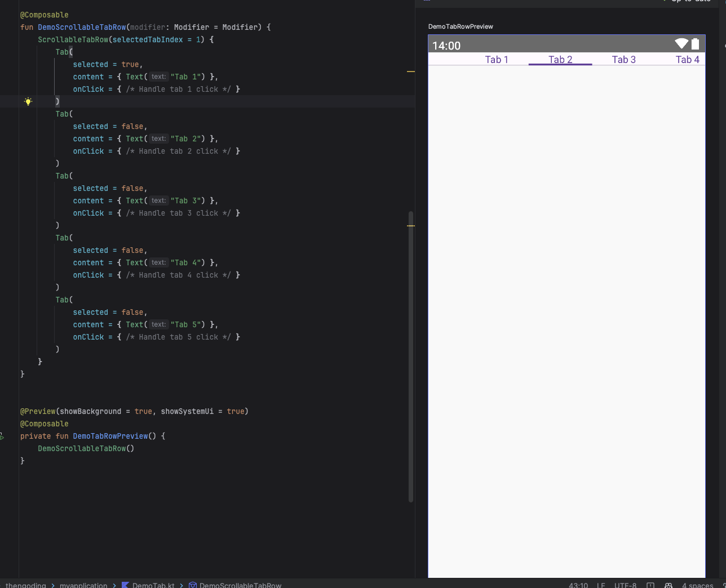
Task: Click the DemoTabRowPreview label above preview
Action: point(461,26)
